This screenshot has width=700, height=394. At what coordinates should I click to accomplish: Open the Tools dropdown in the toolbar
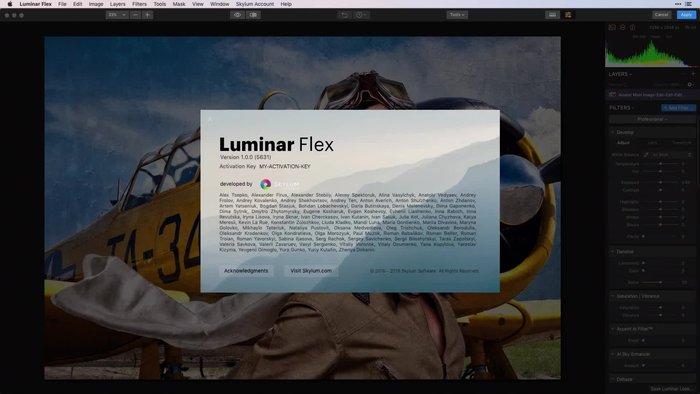pos(457,15)
